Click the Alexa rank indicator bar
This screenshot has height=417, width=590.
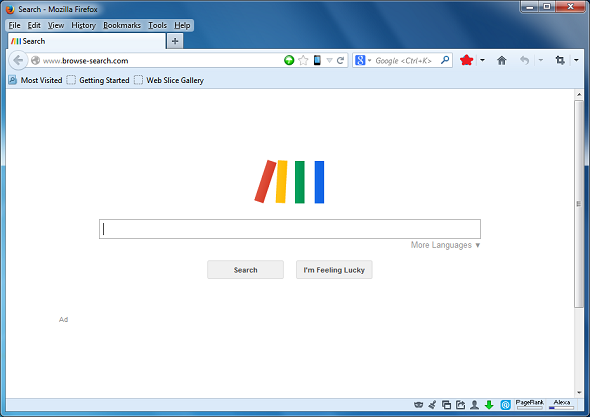[561, 405]
